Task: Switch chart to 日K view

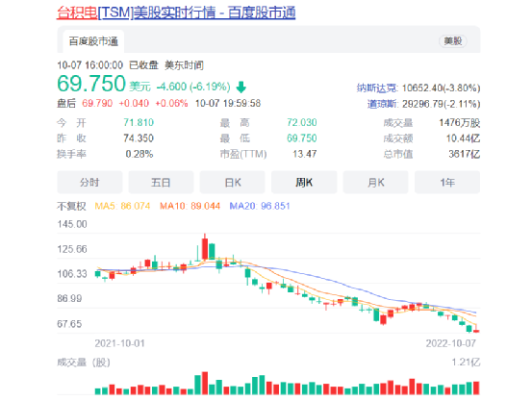Action: click(233, 183)
